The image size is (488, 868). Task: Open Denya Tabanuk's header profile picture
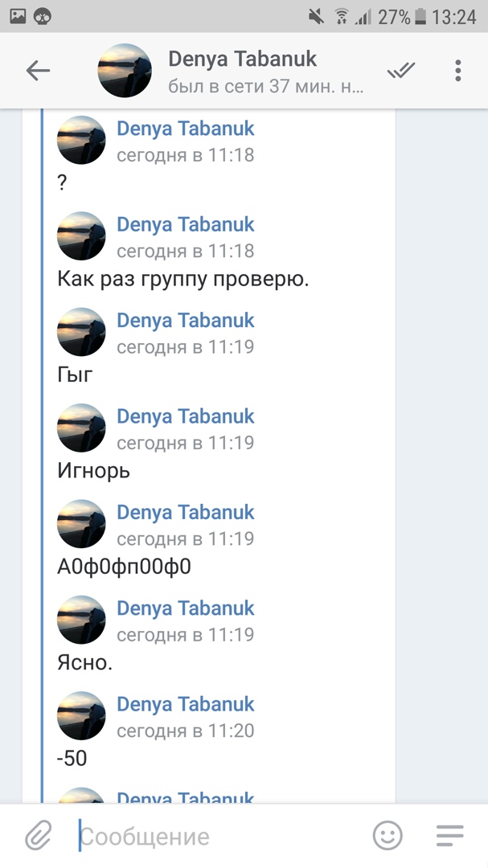click(125, 71)
